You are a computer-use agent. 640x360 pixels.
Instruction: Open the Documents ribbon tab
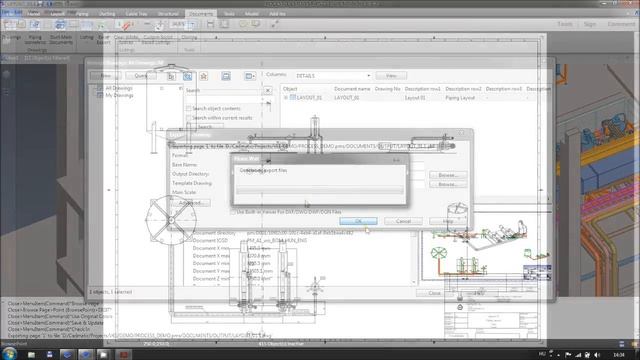click(x=201, y=14)
